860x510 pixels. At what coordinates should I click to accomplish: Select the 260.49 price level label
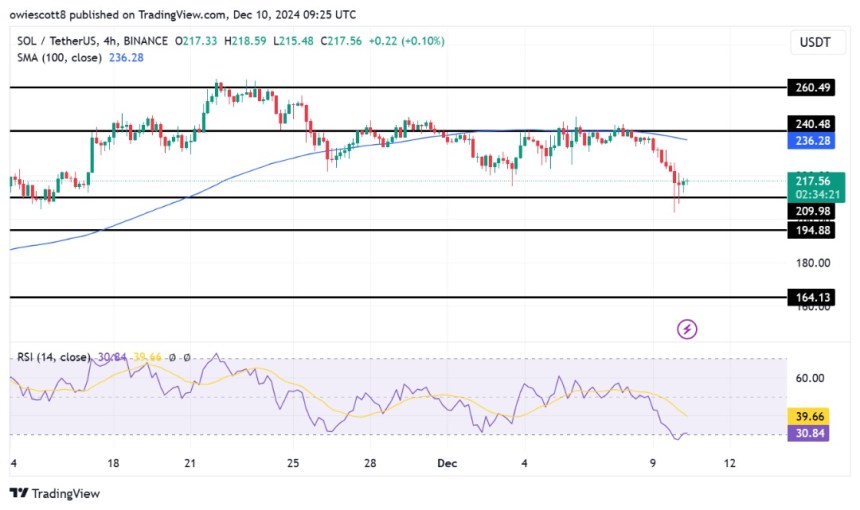click(x=811, y=87)
